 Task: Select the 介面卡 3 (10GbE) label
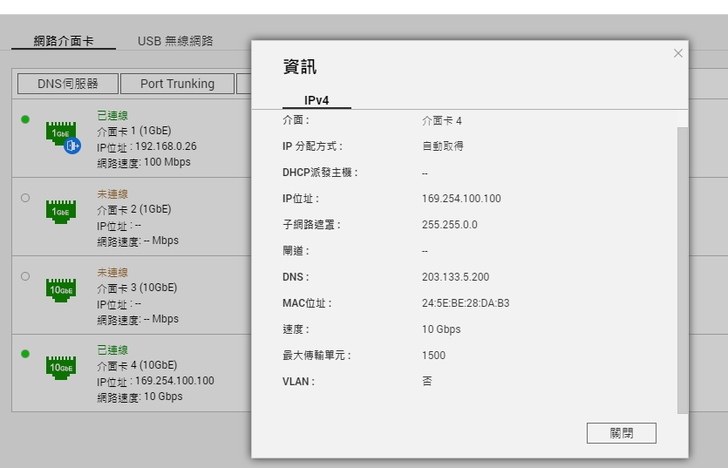coord(137,288)
